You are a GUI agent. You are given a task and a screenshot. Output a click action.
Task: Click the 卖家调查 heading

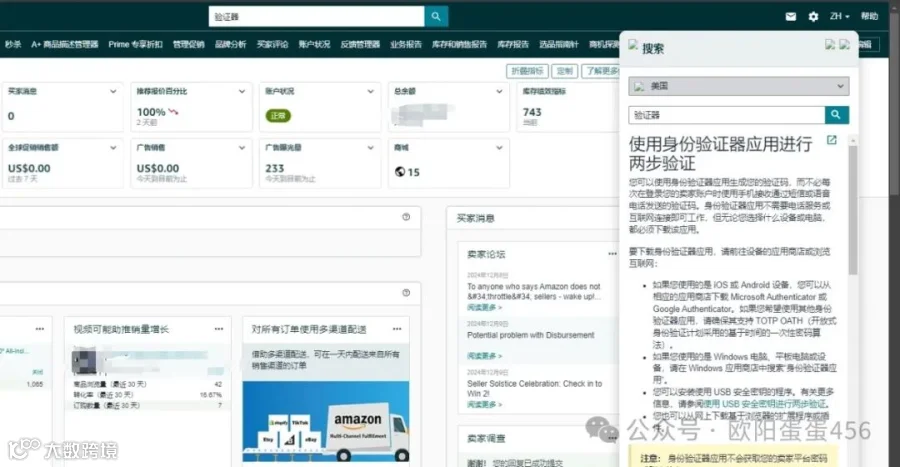click(486, 438)
